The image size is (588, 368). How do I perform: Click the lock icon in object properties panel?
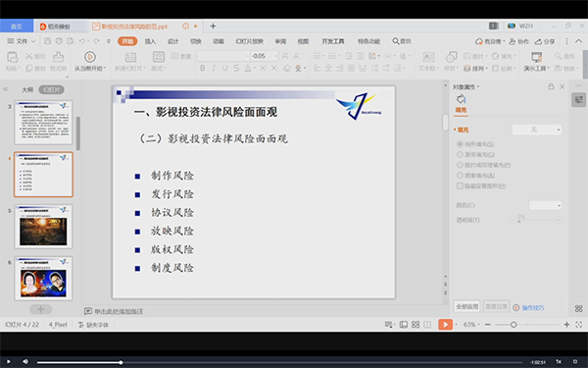coord(551,86)
